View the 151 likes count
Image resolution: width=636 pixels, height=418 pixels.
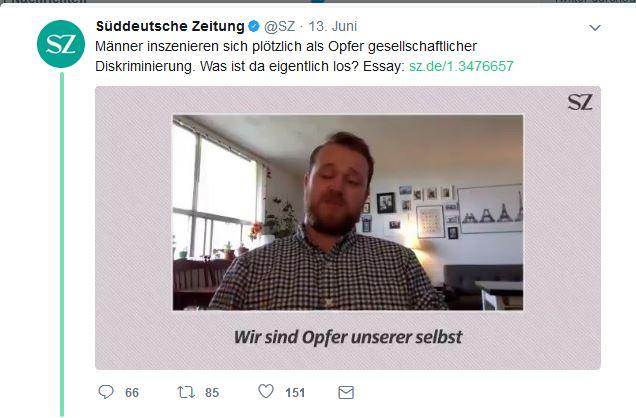295,392
